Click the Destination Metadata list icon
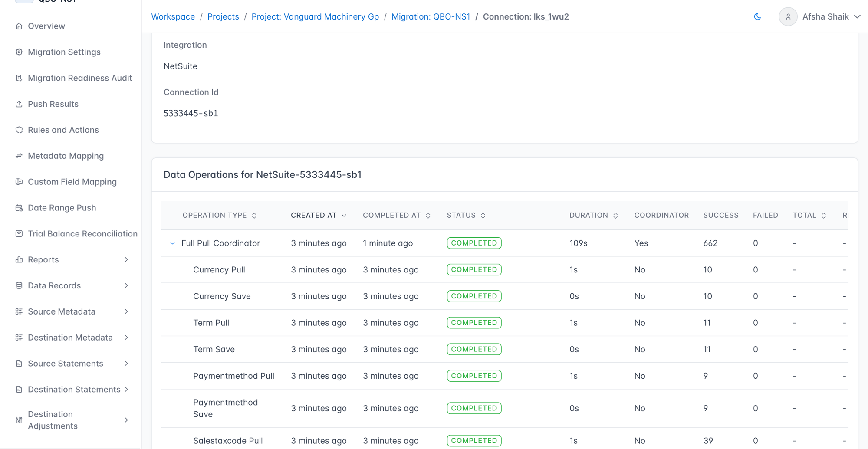 click(19, 338)
